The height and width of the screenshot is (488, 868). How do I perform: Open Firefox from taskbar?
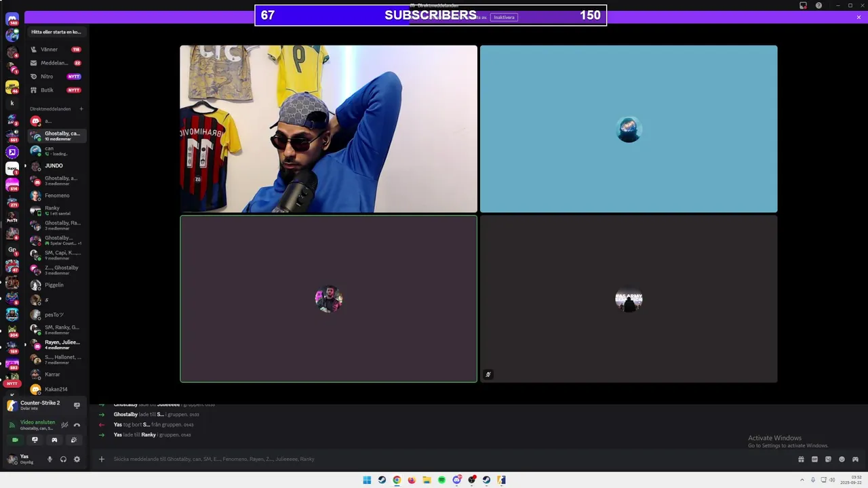pos(412,480)
